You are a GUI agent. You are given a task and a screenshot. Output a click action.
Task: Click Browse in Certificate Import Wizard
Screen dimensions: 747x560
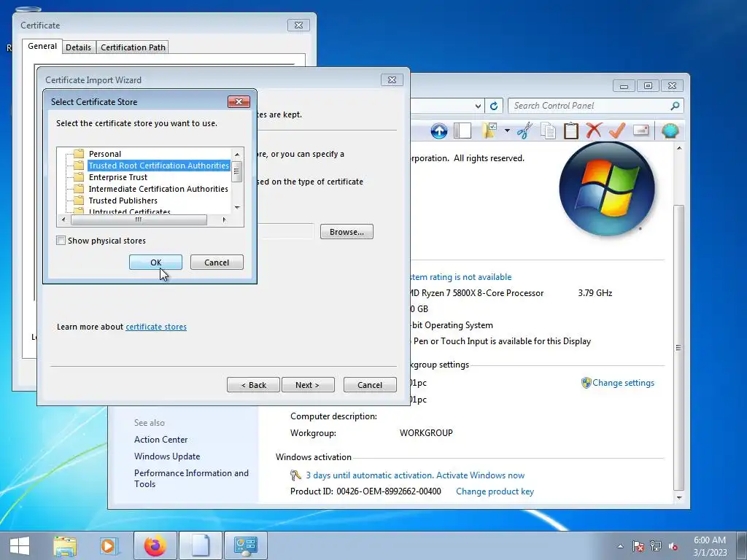tap(347, 232)
